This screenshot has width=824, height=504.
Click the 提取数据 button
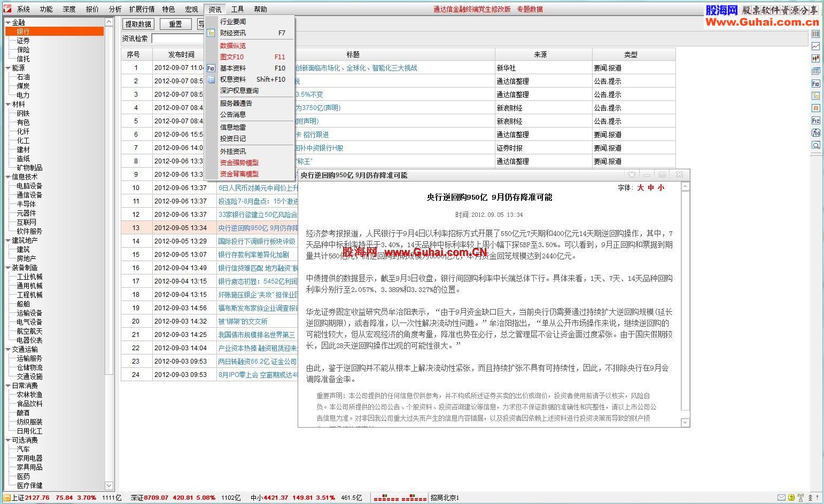[x=138, y=24]
